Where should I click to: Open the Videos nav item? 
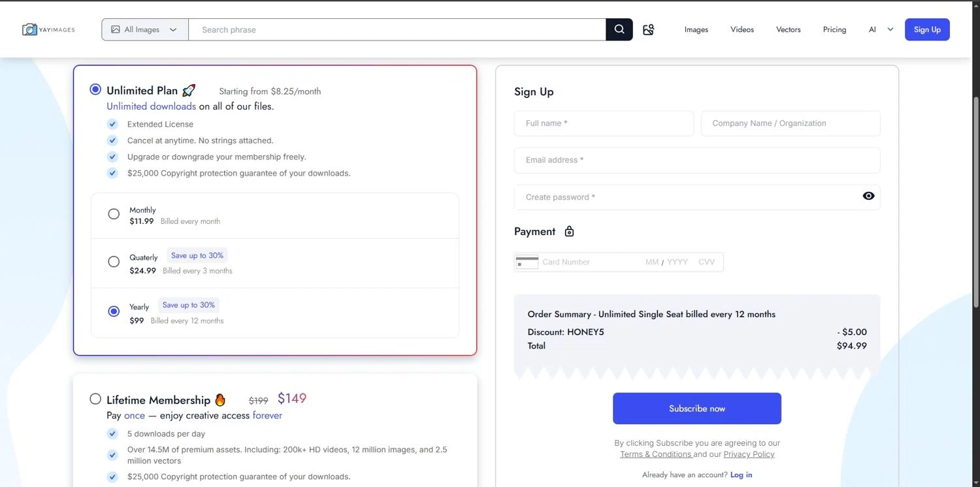[x=742, y=29]
